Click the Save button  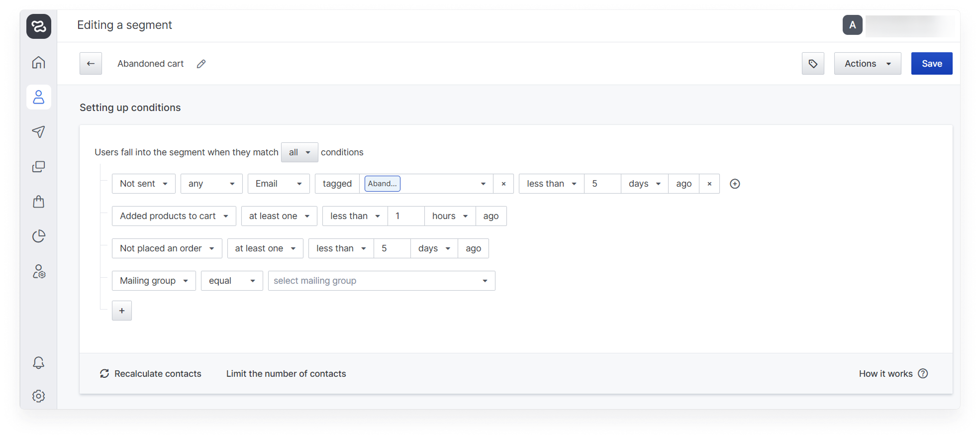(x=931, y=64)
